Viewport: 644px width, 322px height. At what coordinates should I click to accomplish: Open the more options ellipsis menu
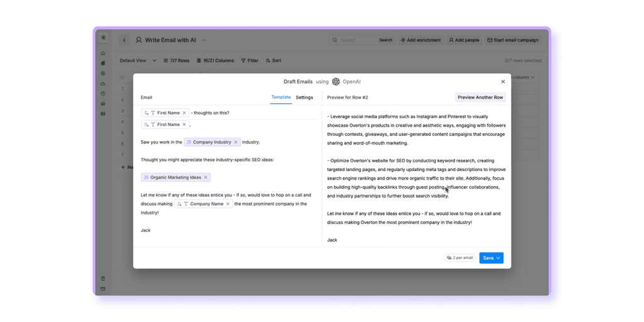point(204,40)
